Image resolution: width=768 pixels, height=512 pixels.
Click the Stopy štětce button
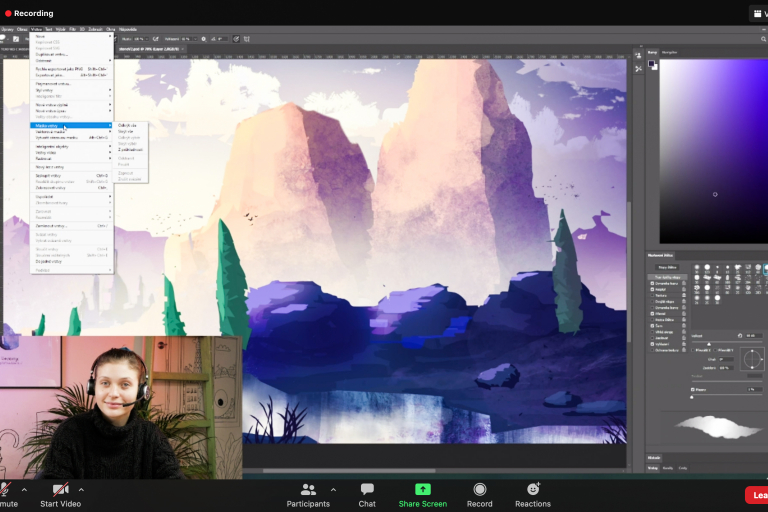tap(665, 267)
